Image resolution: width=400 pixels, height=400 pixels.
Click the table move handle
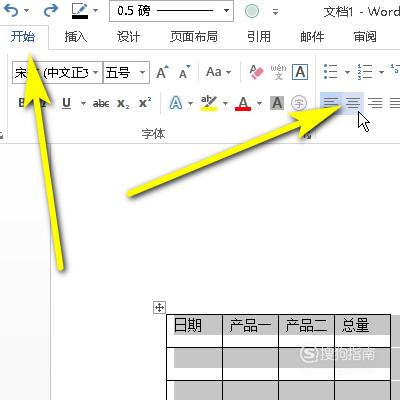tap(159, 307)
